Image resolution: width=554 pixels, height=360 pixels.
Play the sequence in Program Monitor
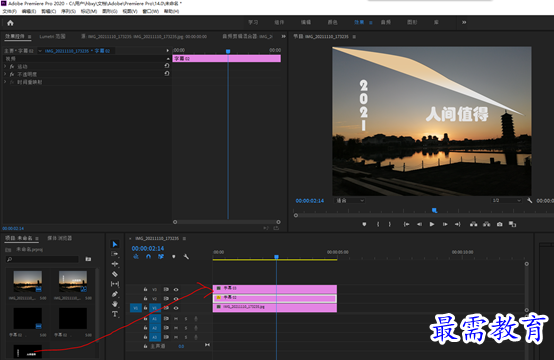tap(432, 224)
